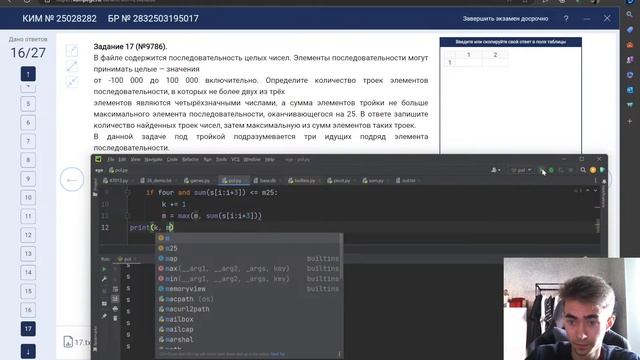640x360 pixels.
Task: Choose 'macurl2path' completion suggestion
Action: pos(248,309)
